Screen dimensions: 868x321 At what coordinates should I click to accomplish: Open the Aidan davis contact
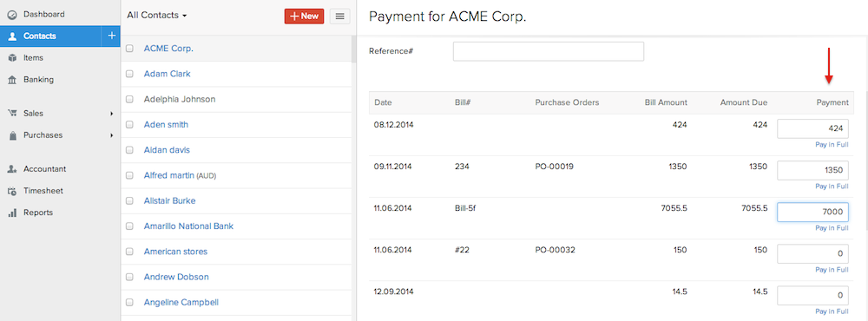pyautogui.click(x=167, y=149)
